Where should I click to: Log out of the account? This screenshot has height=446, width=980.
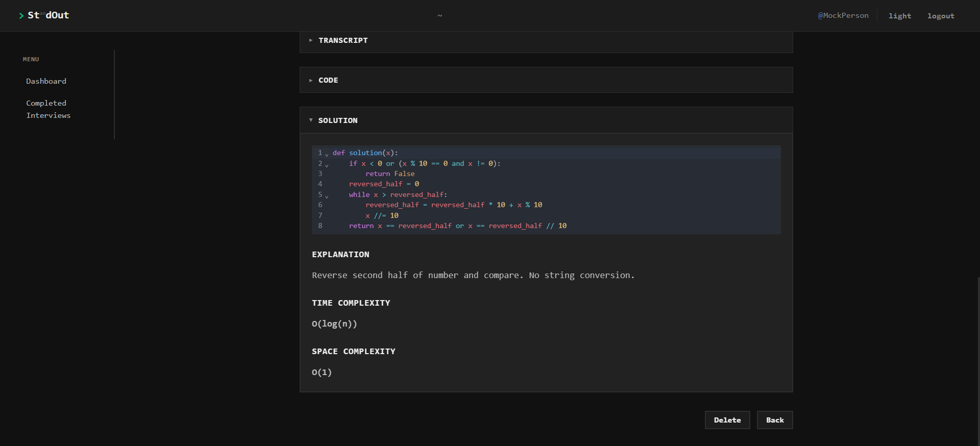(941, 16)
